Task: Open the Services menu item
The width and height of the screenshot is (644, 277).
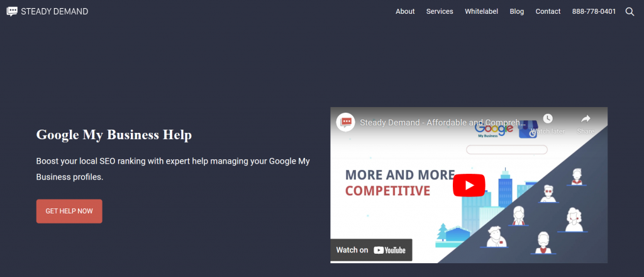Action: (x=440, y=11)
